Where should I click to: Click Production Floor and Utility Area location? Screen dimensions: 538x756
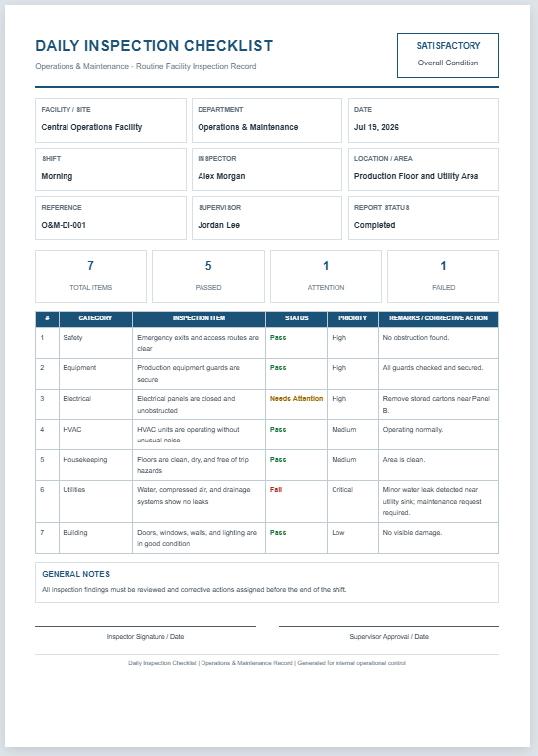(417, 176)
